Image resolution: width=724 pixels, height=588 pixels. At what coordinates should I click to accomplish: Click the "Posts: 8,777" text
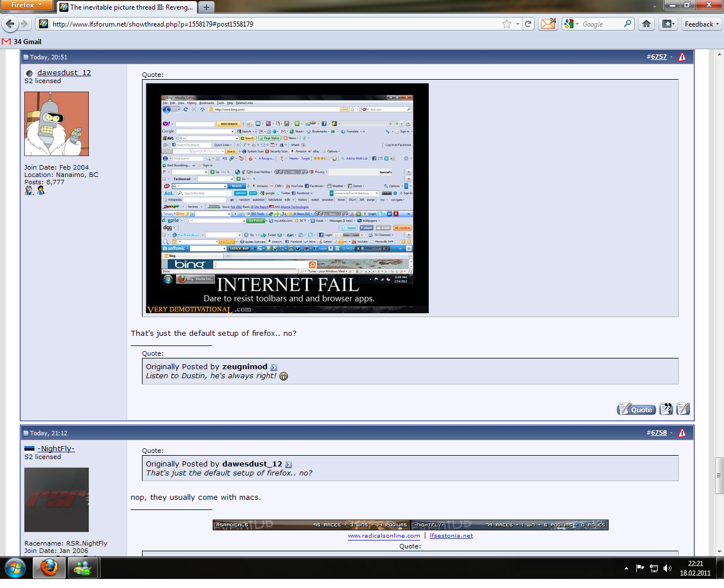click(44, 182)
